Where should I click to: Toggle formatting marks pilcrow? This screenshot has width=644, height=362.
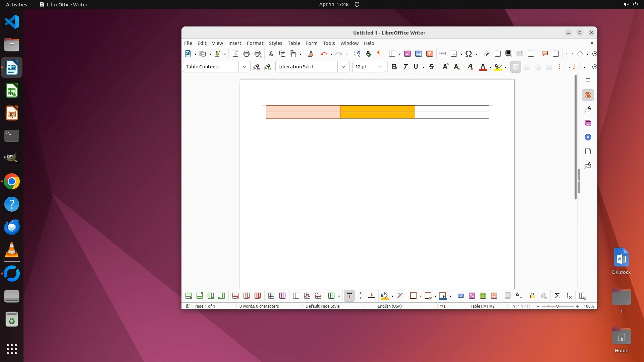(x=379, y=54)
